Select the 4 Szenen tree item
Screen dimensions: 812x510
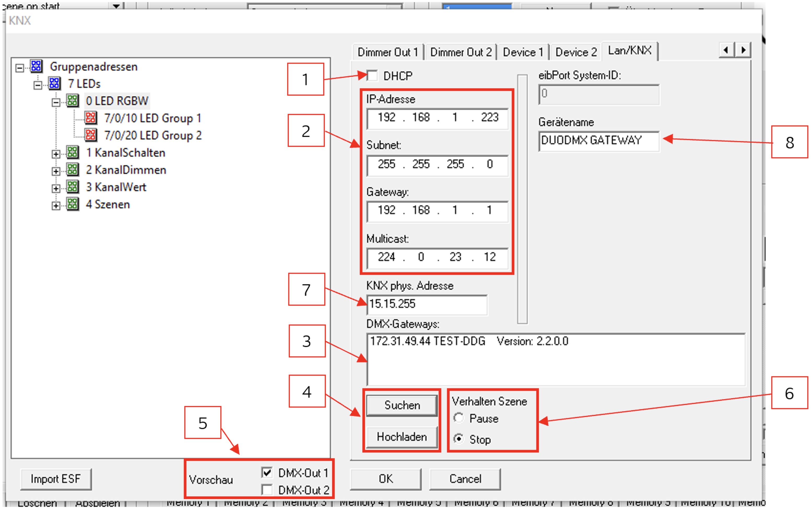coord(108,204)
